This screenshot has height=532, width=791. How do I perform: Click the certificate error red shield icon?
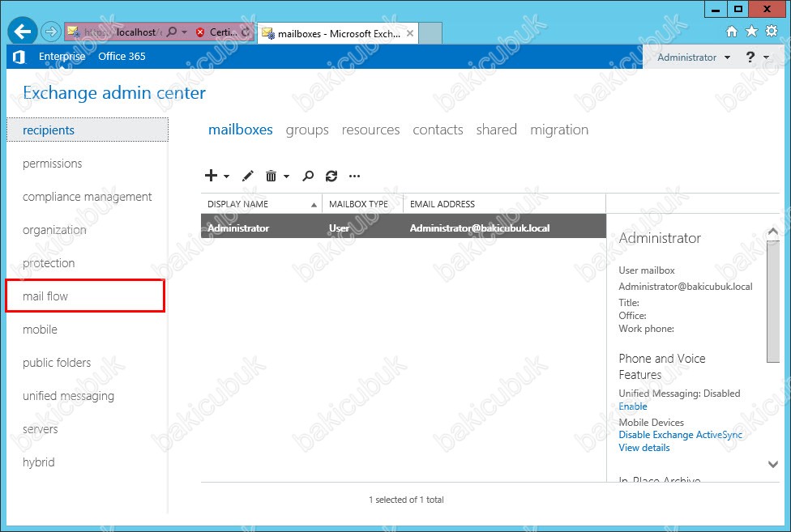(x=200, y=32)
